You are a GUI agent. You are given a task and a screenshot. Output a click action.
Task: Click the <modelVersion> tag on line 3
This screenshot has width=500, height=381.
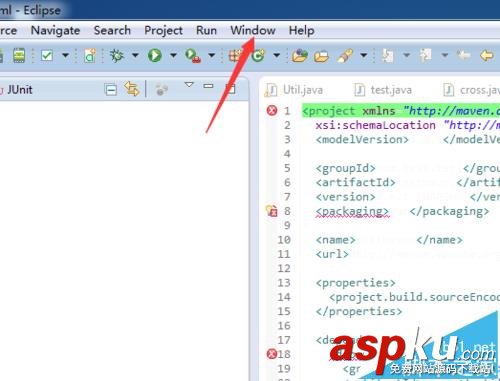(362, 139)
